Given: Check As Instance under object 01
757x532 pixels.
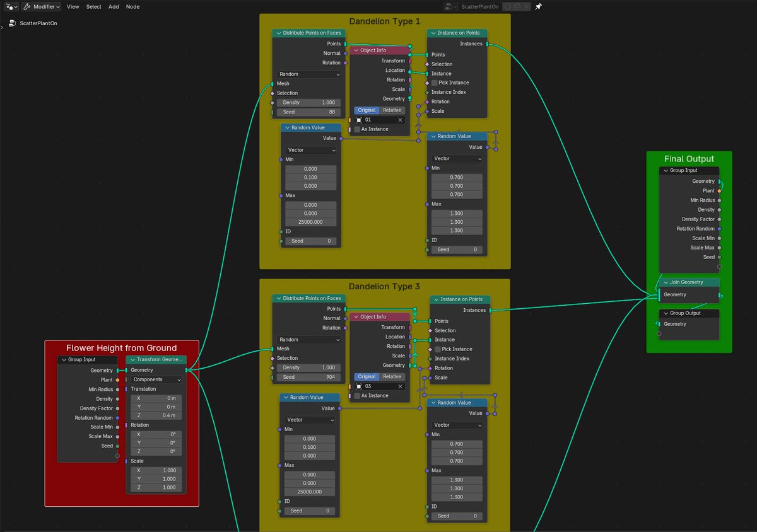Looking at the screenshot, I should click(357, 129).
